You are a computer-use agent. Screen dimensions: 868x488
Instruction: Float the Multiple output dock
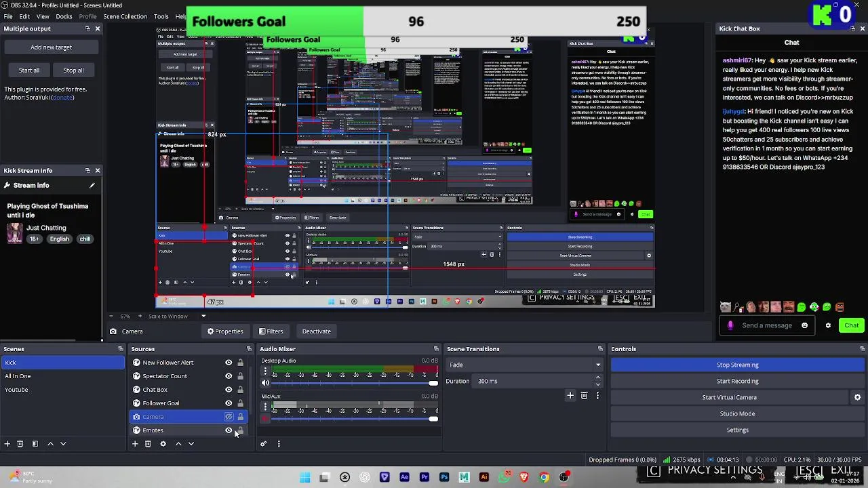coord(87,28)
